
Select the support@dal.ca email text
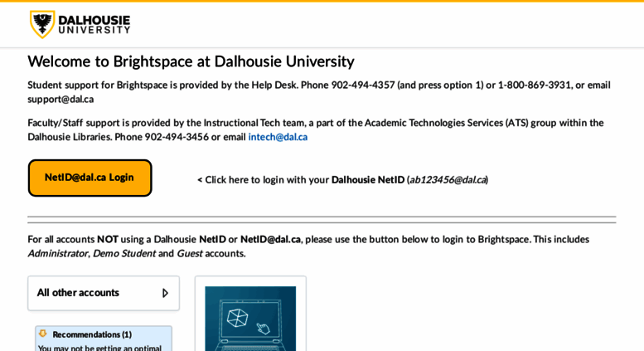61,100
